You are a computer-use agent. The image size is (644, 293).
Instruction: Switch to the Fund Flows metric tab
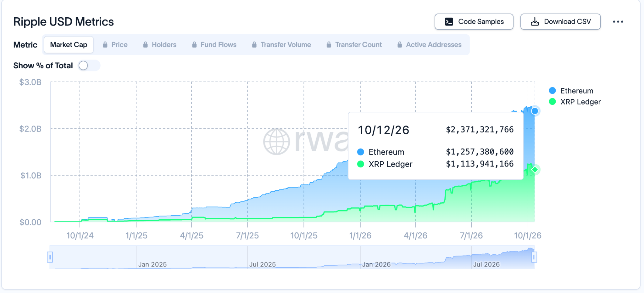click(214, 45)
